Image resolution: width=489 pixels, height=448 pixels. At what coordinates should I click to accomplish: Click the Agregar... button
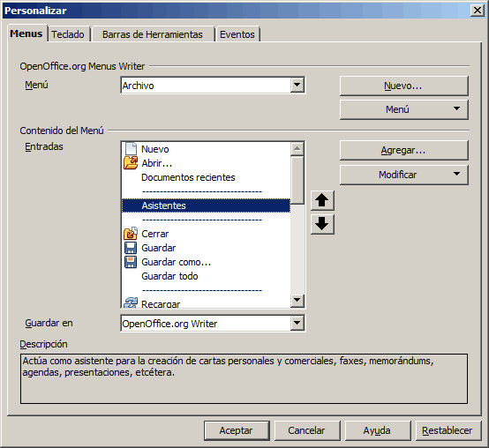tap(404, 150)
